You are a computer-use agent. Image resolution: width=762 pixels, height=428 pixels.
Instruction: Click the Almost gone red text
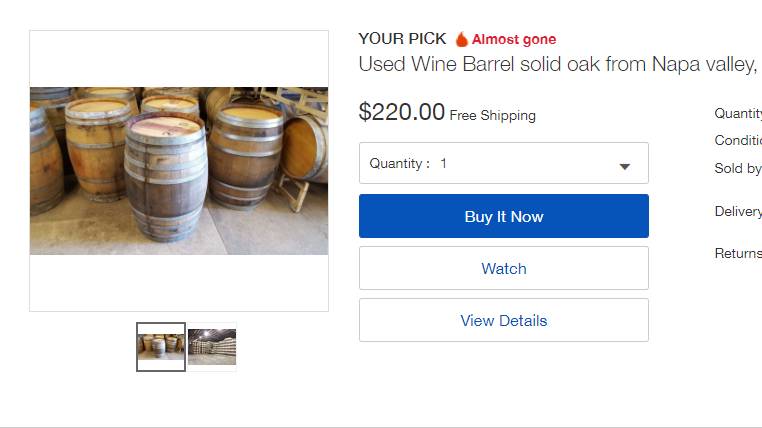coord(514,39)
